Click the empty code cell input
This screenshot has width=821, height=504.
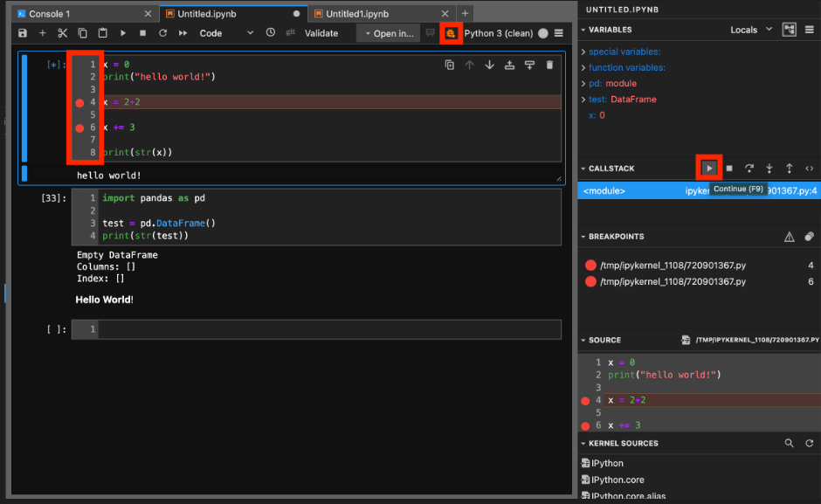tap(329, 329)
